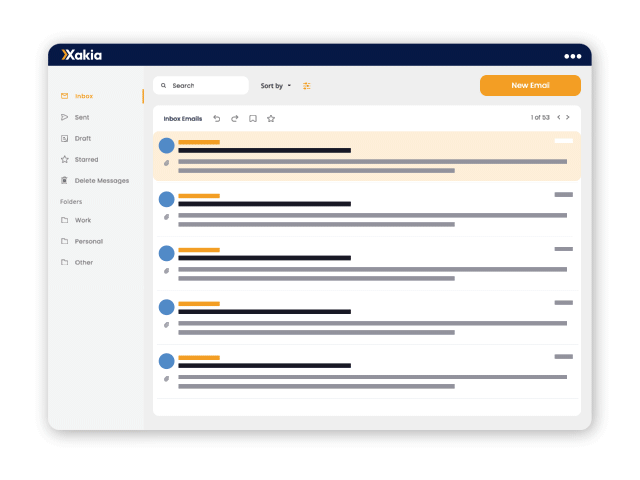Open the Starred messages list
This screenshot has height=480, width=640.
click(86, 160)
